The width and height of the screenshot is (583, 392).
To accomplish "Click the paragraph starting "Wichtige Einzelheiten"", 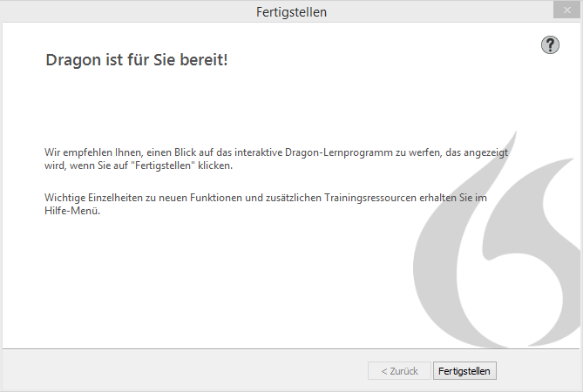I will [266, 204].
